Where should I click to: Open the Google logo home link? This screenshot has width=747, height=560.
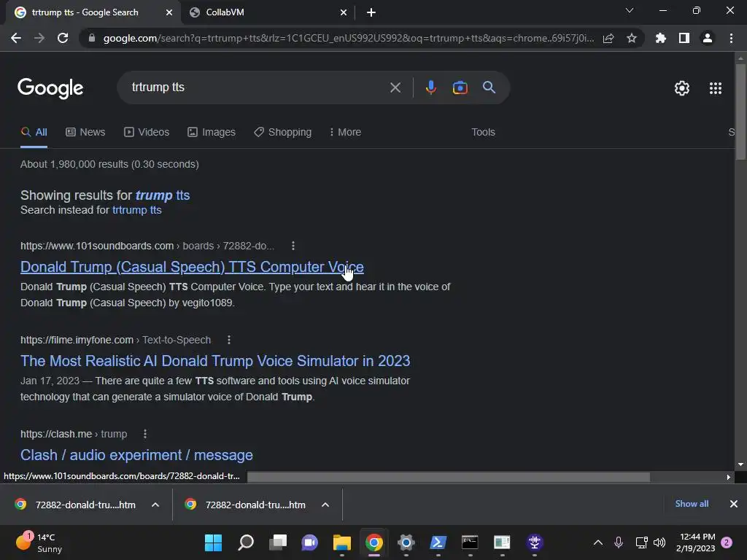[x=50, y=88]
